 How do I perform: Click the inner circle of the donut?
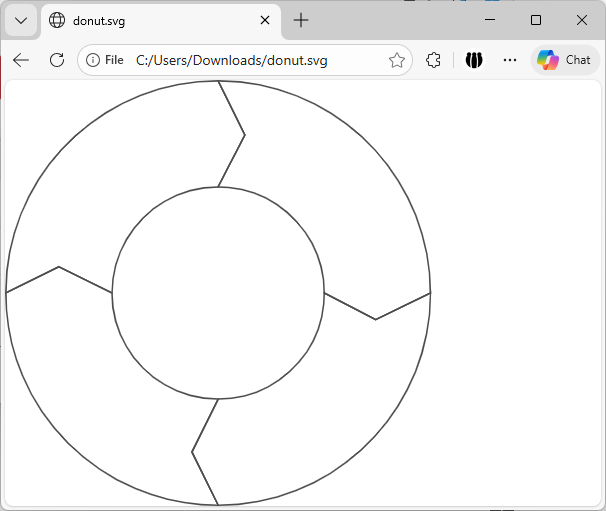[x=218, y=293]
